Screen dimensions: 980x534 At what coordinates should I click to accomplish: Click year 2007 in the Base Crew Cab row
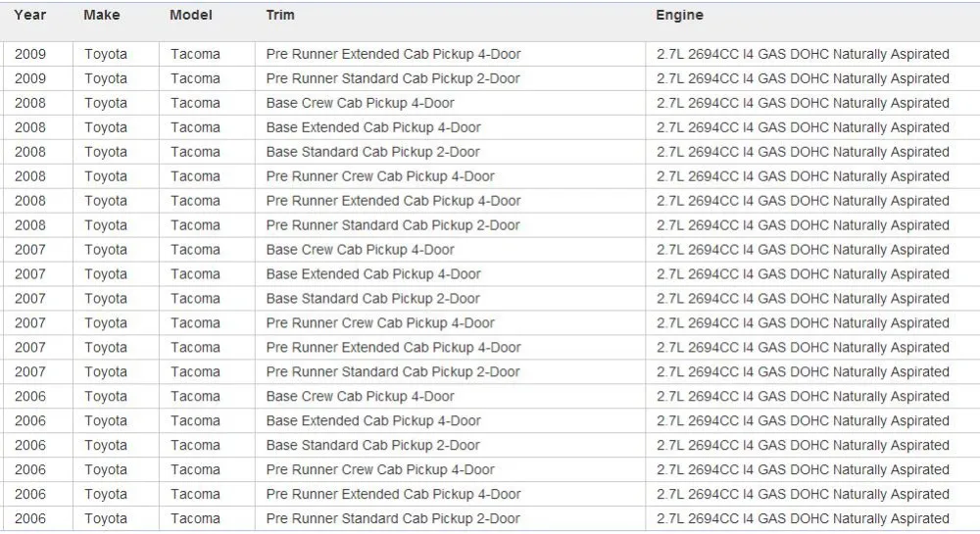(x=30, y=250)
